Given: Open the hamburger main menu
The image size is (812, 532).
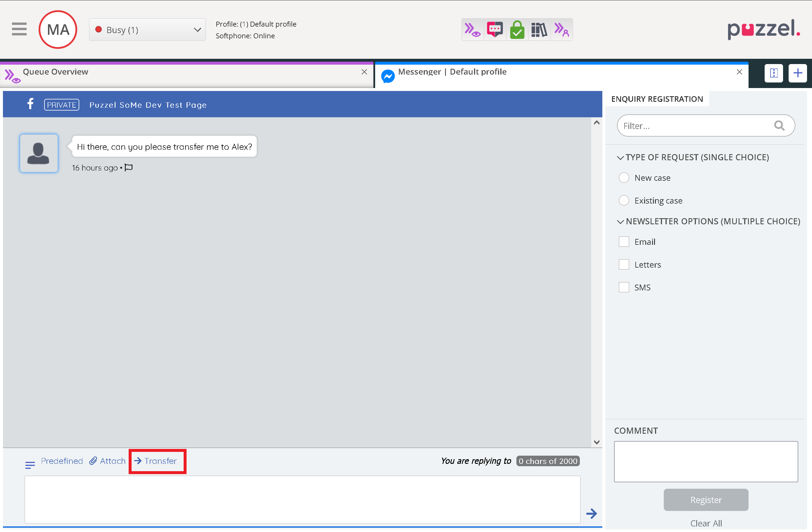Looking at the screenshot, I should click(19, 29).
